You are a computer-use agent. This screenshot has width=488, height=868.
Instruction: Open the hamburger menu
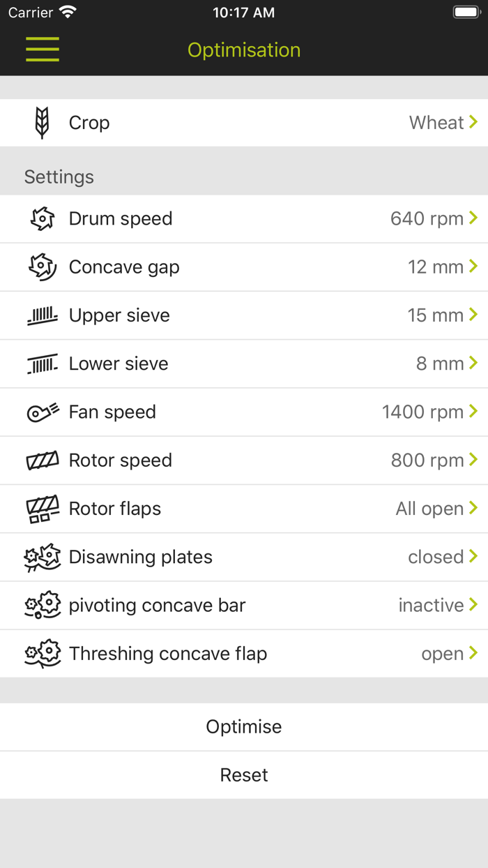pyautogui.click(x=43, y=50)
